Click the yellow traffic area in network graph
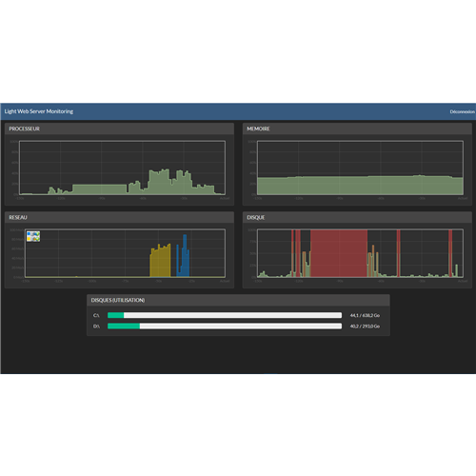The image size is (476, 476). click(160, 262)
